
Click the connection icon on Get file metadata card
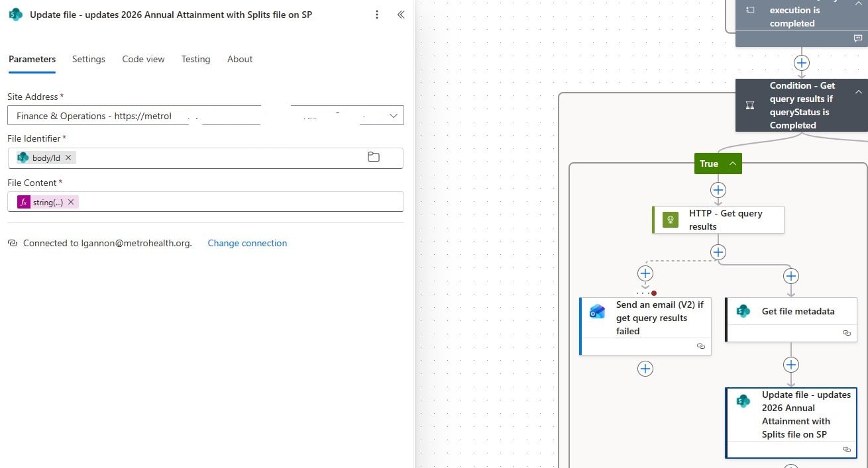coord(847,333)
